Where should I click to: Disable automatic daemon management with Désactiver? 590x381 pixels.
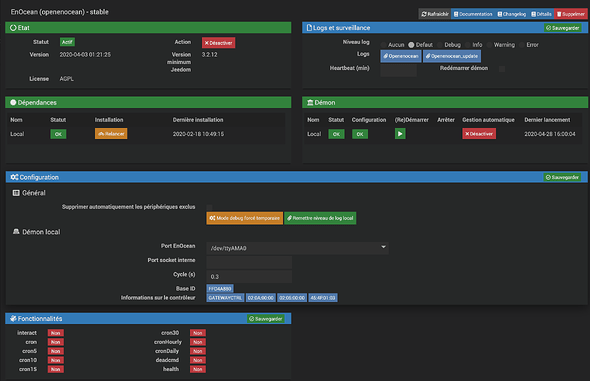tap(479, 134)
